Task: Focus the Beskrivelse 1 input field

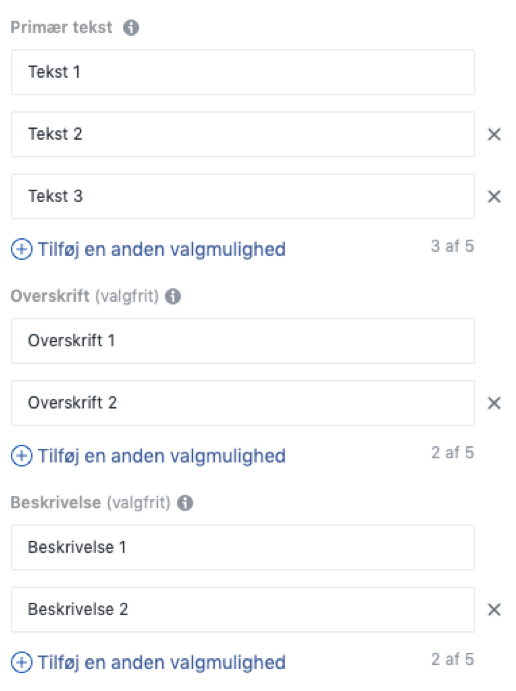Action: click(x=243, y=547)
